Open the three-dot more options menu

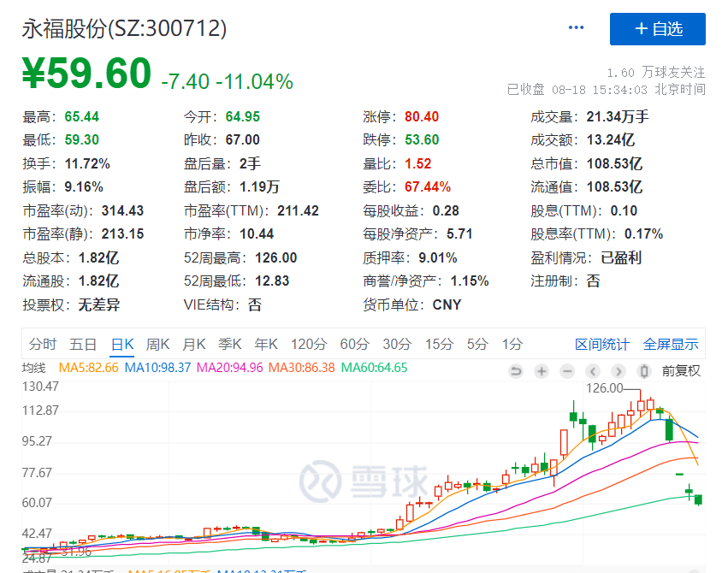pyautogui.click(x=577, y=28)
